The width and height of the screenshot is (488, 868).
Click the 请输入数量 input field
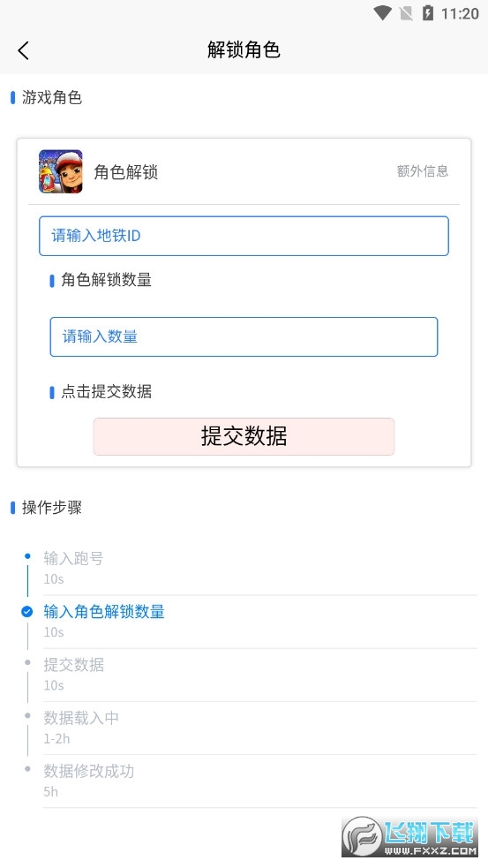click(x=244, y=336)
